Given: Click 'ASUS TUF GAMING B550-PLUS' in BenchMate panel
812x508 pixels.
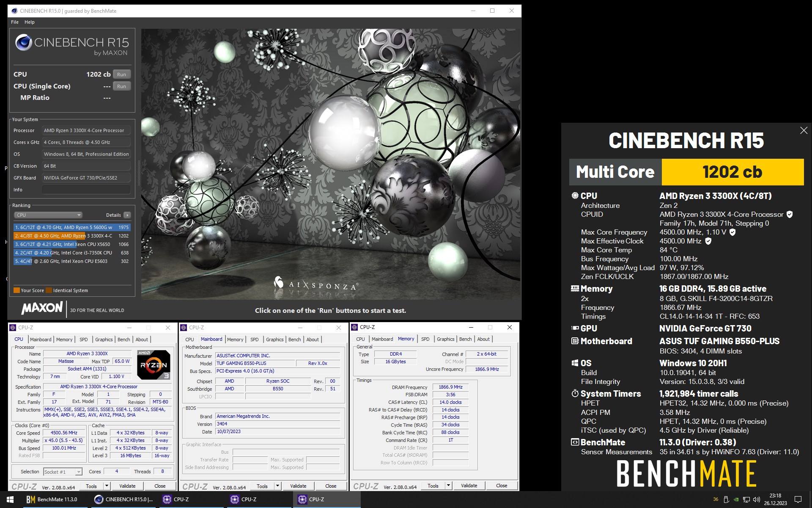Looking at the screenshot, I should click(x=719, y=341).
